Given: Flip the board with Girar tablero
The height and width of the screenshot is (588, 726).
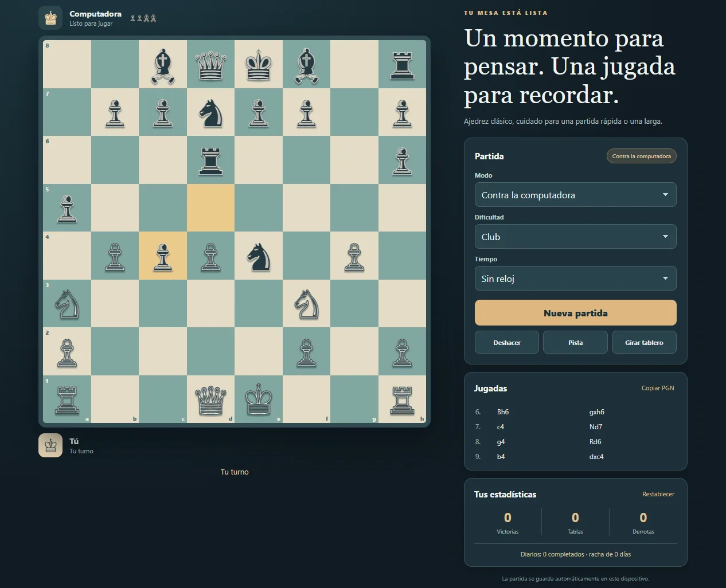Looking at the screenshot, I should point(644,342).
